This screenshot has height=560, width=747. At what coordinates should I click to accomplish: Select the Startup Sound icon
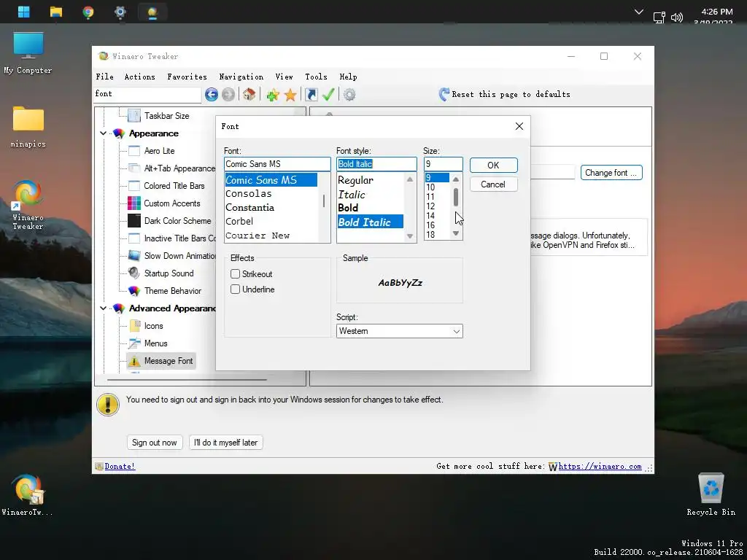(x=134, y=273)
